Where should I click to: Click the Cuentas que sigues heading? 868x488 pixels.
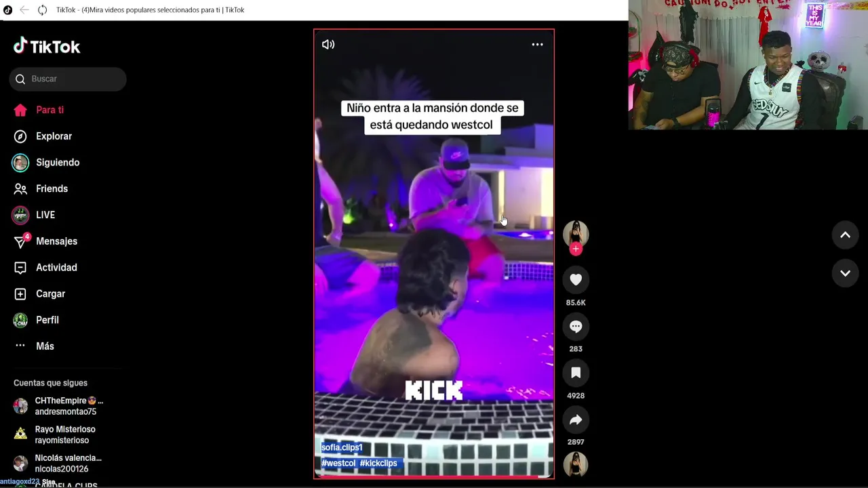click(50, 383)
